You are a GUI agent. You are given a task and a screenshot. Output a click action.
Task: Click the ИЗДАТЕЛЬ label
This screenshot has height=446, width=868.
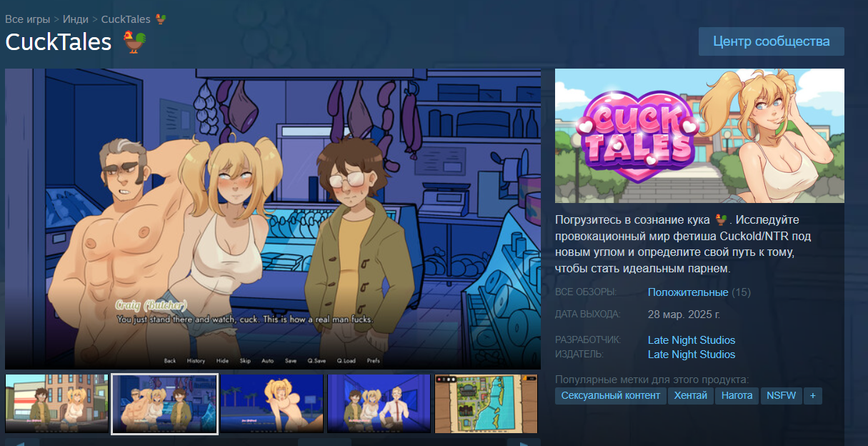(x=579, y=355)
